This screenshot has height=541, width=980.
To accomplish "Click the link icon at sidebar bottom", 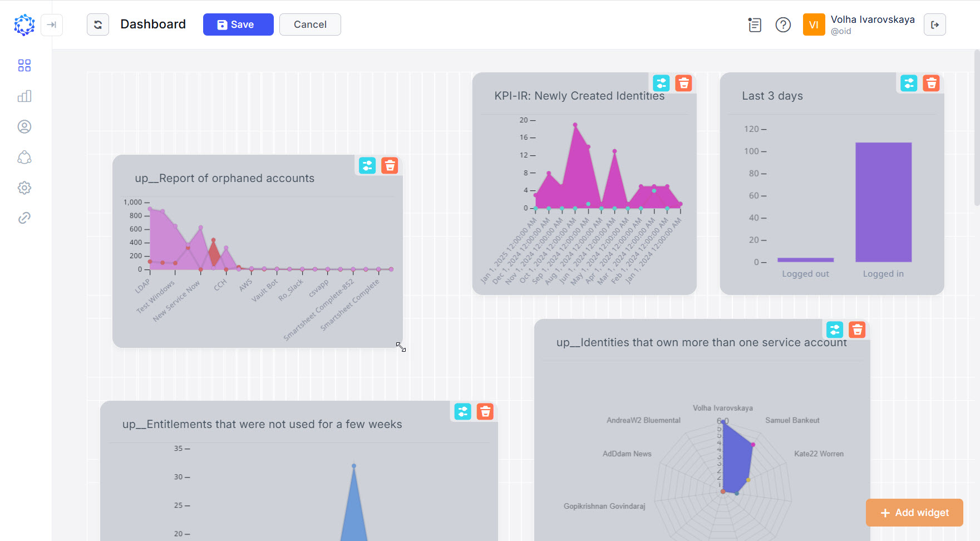I will pos(24,218).
